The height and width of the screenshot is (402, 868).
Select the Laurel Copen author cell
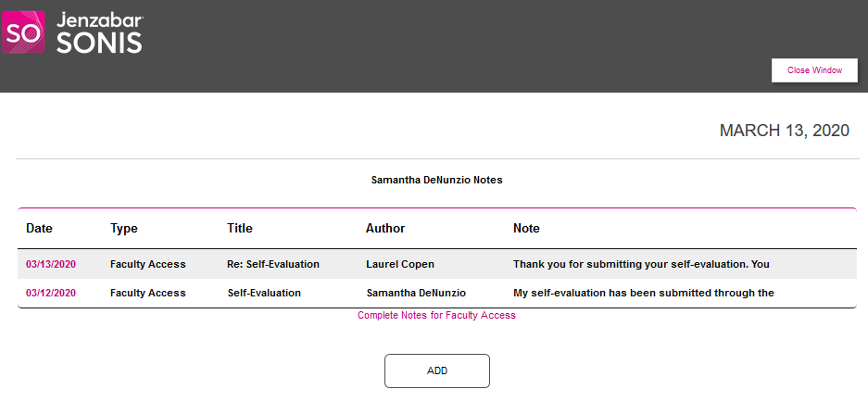(400, 264)
